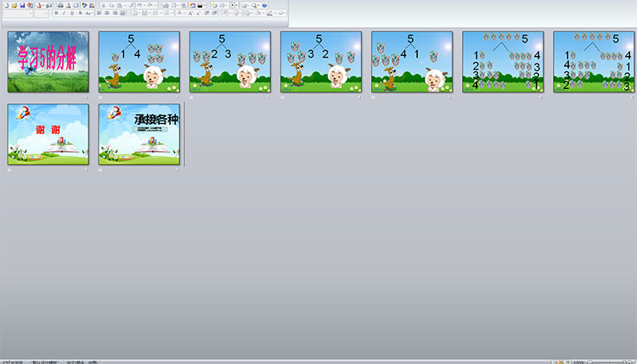
Task: Expand the Redo history dropdown arrow
Action: coord(155,5)
